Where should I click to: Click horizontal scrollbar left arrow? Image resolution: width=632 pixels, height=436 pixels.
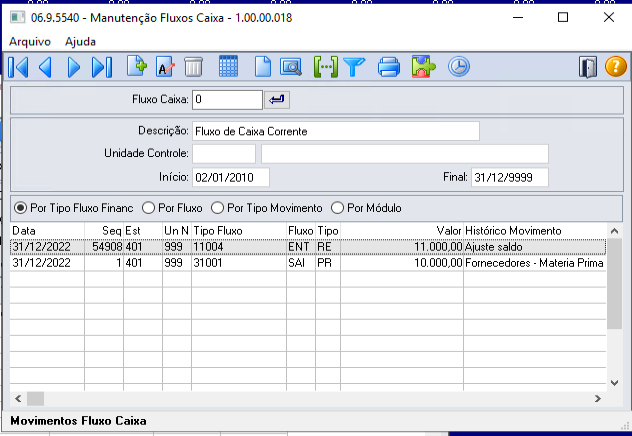18,399
